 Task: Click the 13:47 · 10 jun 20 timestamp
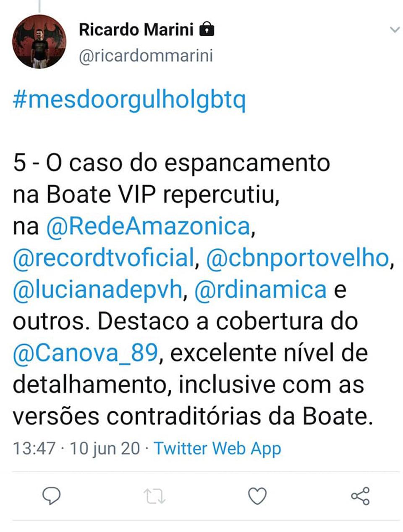(76, 448)
